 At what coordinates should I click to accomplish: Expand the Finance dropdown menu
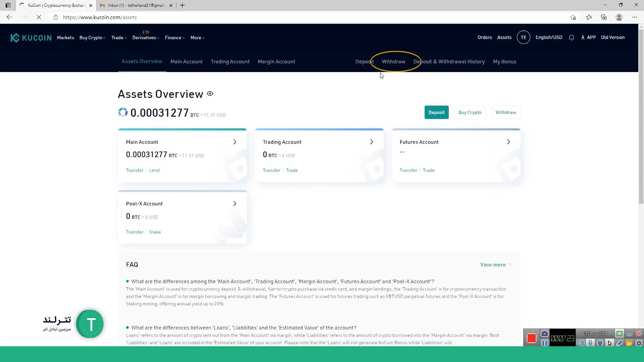174,38
